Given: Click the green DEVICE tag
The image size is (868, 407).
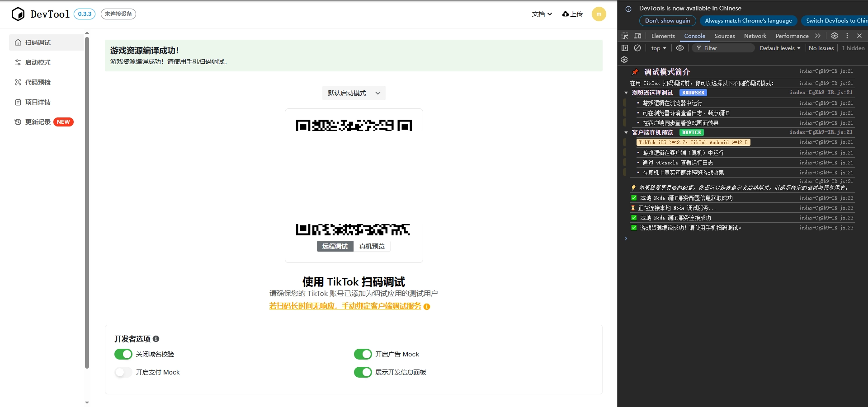Looking at the screenshot, I should [691, 133].
